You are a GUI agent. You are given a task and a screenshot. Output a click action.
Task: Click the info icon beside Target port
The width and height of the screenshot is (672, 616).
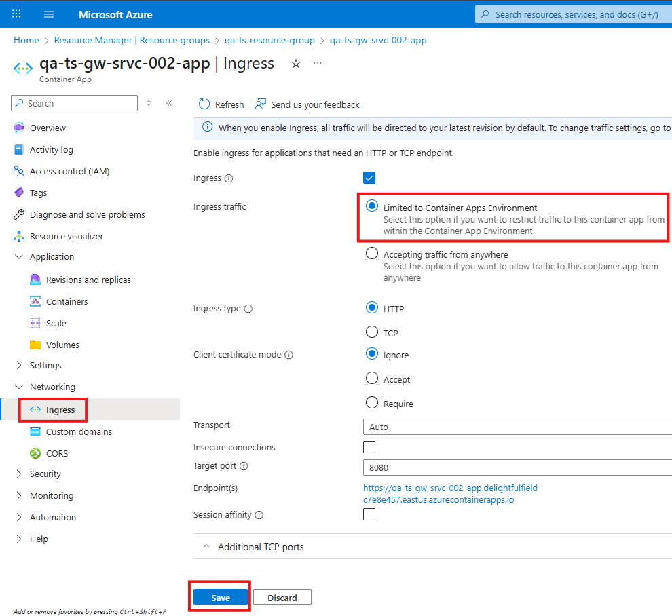pyautogui.click(x=244, y=466)
